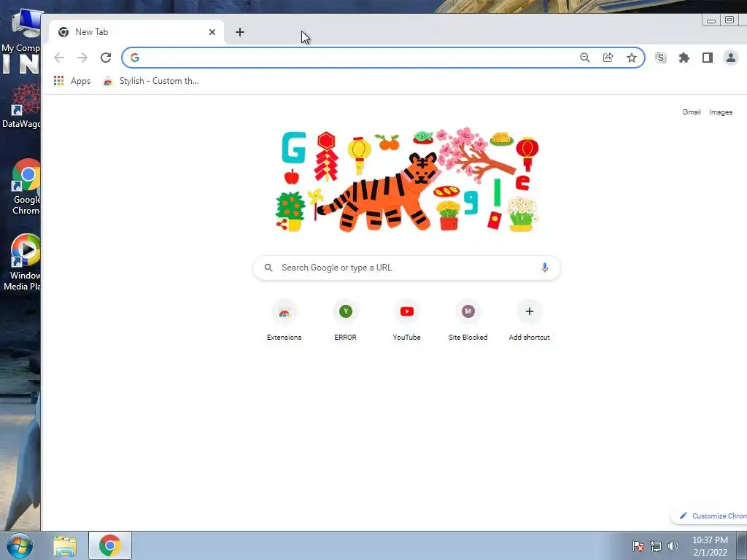
Task: Close the New Tab tab
Action: tap(212, 32)
